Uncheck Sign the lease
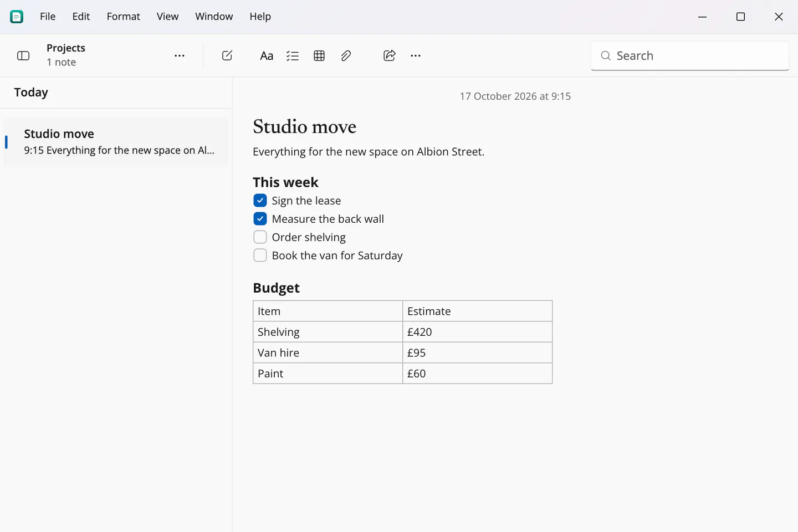The height and width of the screenshot is (532, 798). 260,200
